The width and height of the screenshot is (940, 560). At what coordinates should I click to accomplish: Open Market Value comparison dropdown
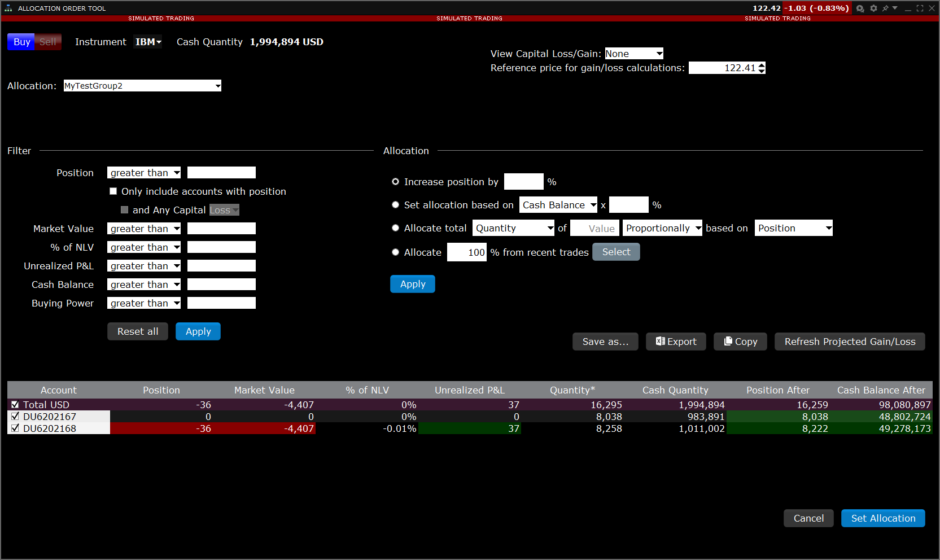tap(144, 229)
